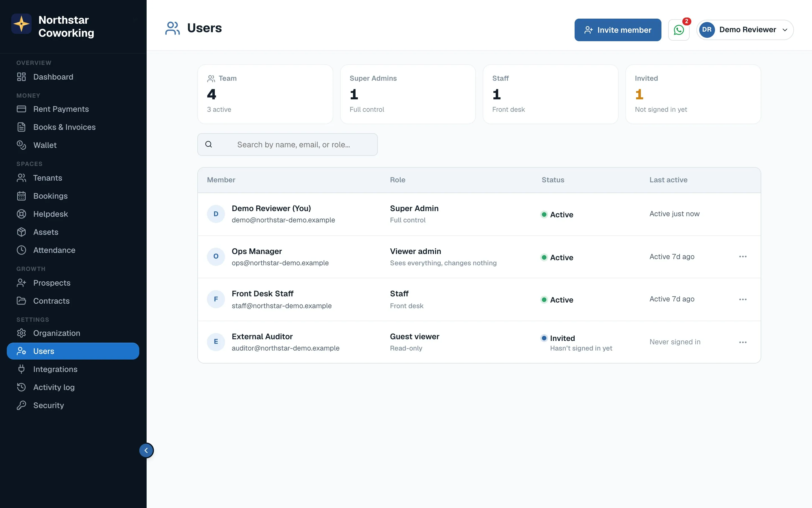Focus the search by name, email, or role field
The width and height of the screenshot is (812, 508).
pos(288,144)
